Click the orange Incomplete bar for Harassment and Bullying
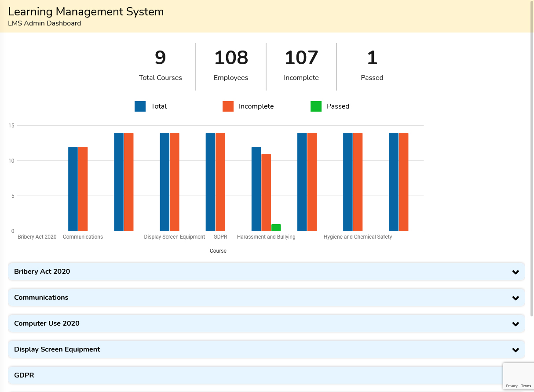This screenshot has height=392, width=534. point(266,192)
